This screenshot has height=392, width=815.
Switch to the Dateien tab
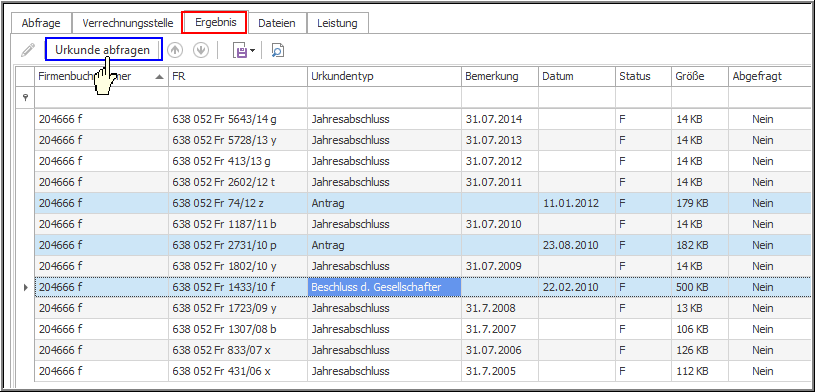277,23
